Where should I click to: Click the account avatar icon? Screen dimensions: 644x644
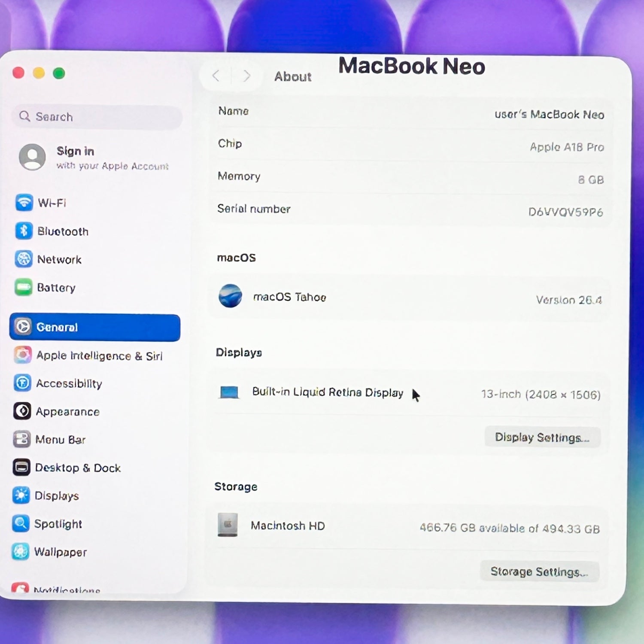tap(32, 157)
